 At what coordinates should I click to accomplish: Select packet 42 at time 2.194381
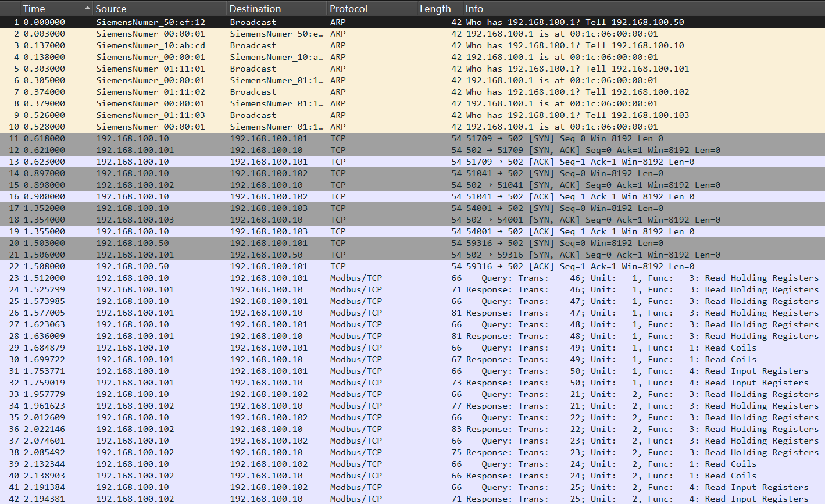click(407, 498)
